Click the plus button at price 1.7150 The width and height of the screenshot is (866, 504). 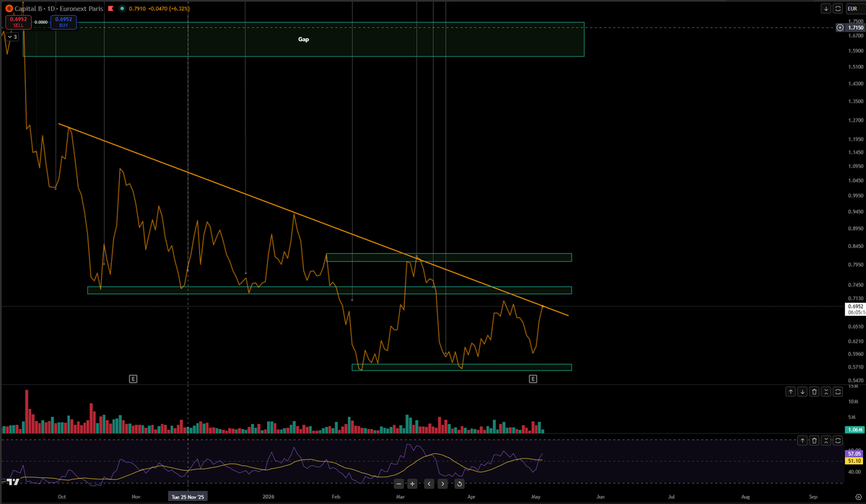839,27
